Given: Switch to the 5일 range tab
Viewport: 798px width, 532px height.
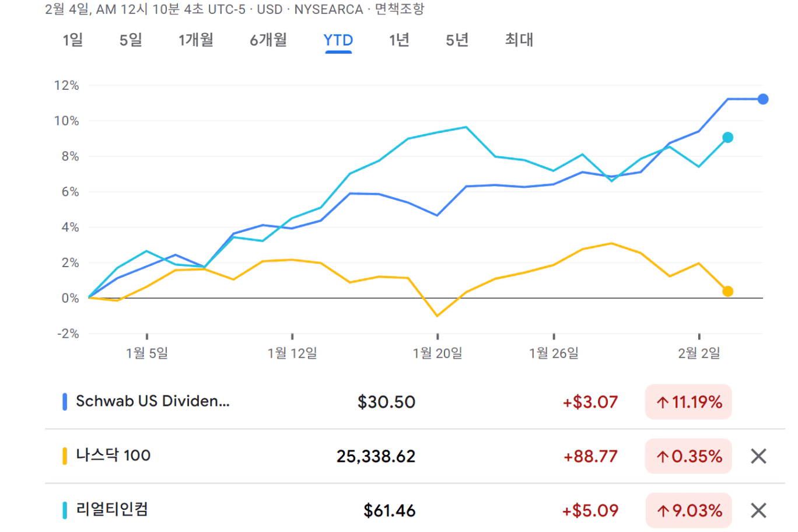Looking at the screenshot, I should pyautogui.click(x=131, y=40).
